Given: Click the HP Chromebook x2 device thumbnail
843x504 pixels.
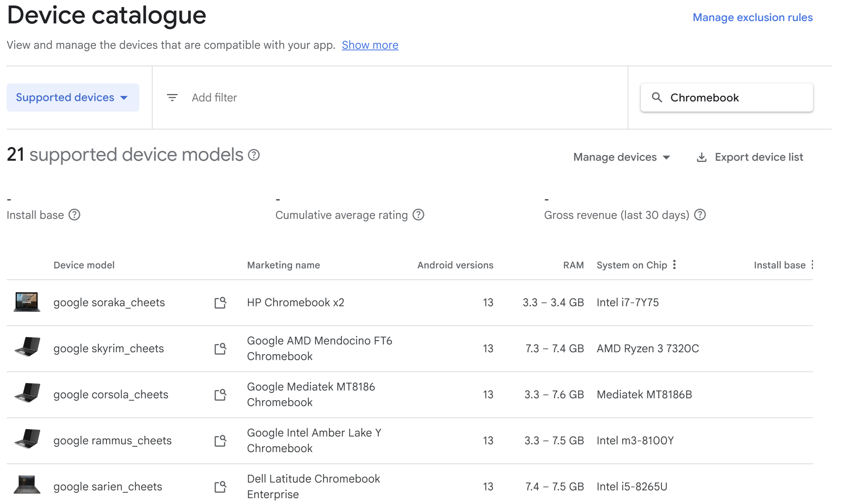Looking at the screenshot, I should click(x=27, y=302).
